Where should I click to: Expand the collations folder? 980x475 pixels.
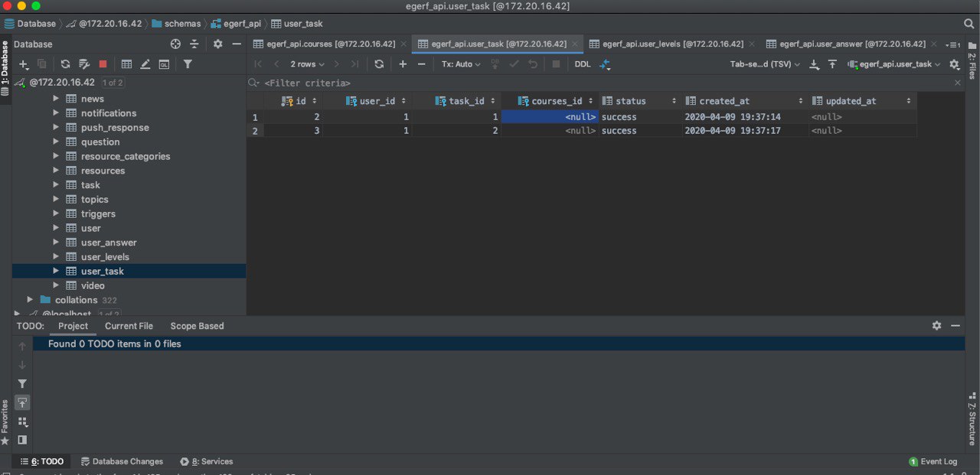pos(30,300)
